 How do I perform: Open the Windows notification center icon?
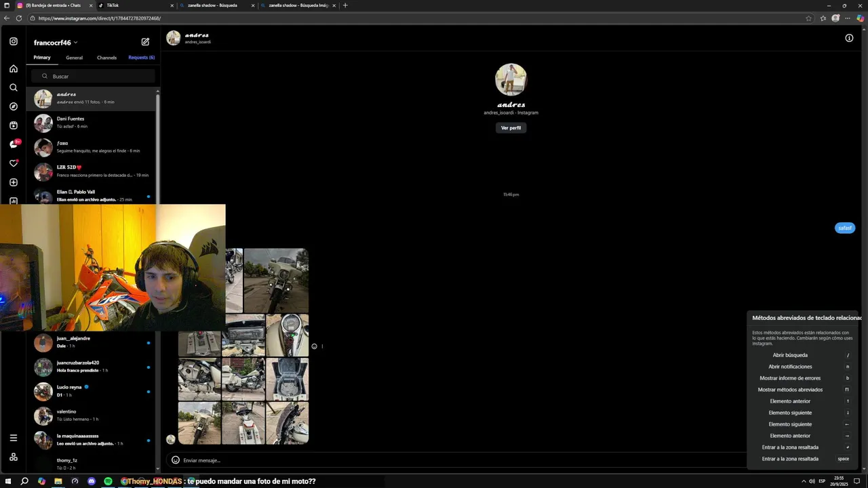(x=856, y=481)
